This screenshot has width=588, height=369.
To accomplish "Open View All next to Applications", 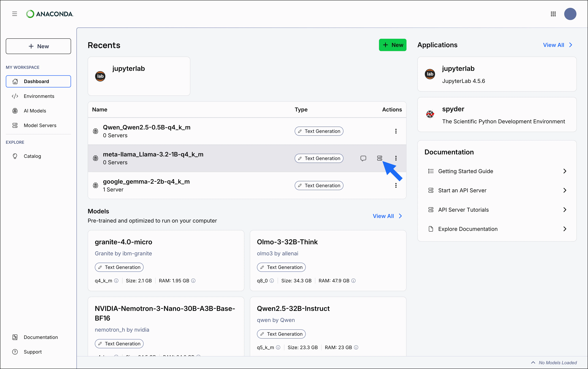I will [557, 45].
